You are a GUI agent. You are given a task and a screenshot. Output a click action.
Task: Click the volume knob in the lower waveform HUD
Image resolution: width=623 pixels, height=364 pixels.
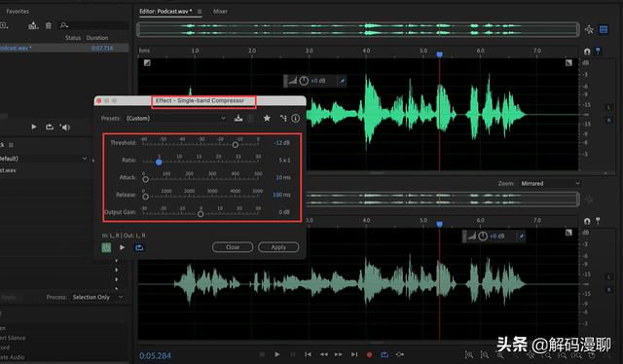pyautogui.click(x=483, y=237)
